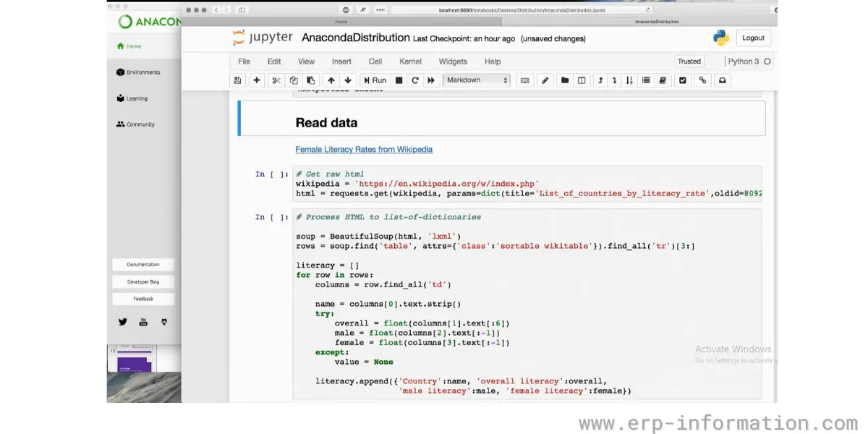Rename the notebook title AnacondaDistribution
This screenshot has height=434, width=868.
pyautogui.click(x=355, y=38)
